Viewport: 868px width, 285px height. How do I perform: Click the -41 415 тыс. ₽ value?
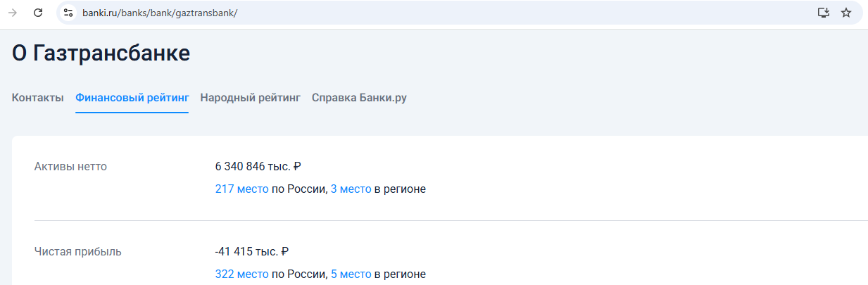[x=252, y=251]
